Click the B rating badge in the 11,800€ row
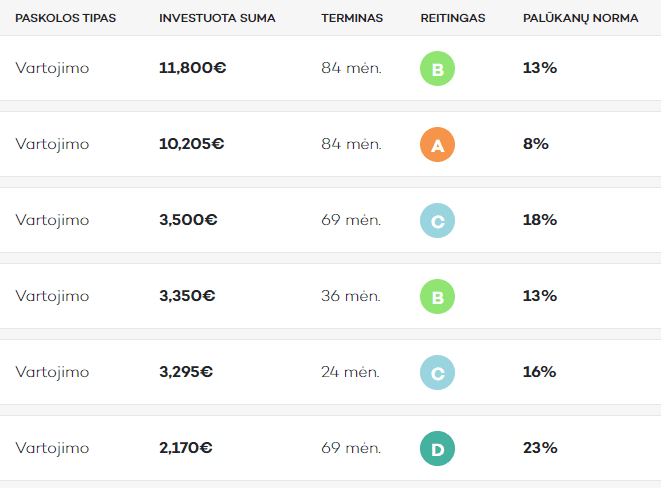 [x=437, y=69]
